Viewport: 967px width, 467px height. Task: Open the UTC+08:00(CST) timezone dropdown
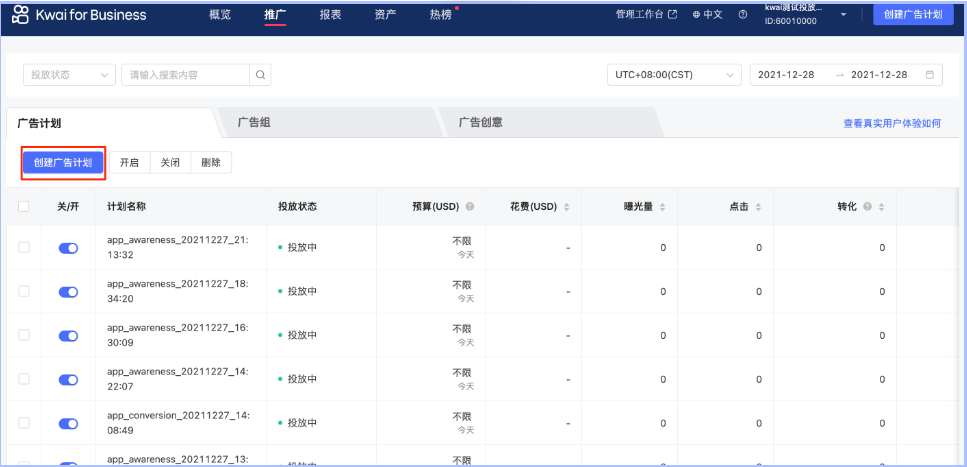(675, 75)
